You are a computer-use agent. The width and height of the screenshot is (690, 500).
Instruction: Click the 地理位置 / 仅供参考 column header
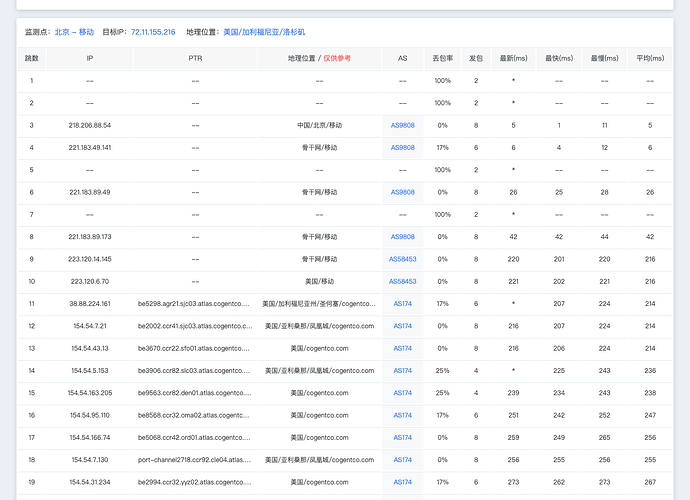[319, 58]
